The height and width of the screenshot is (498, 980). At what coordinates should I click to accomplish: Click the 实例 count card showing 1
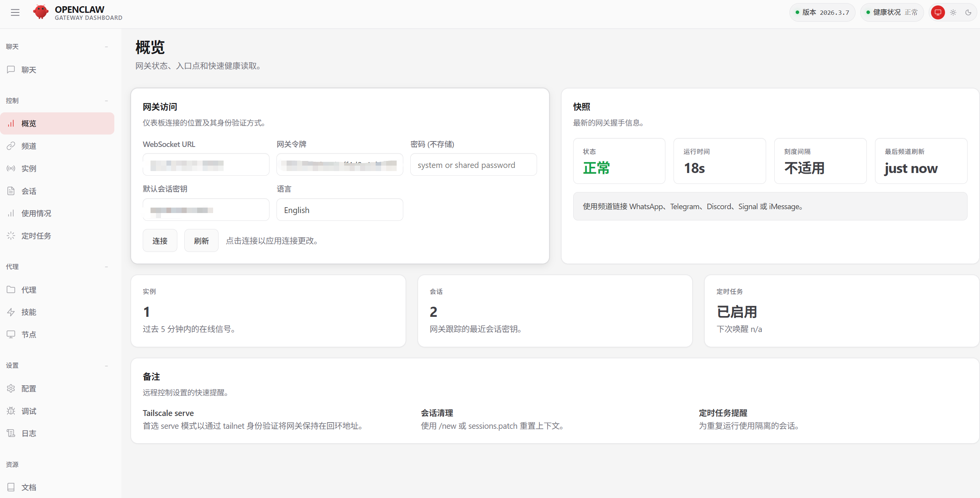click(268, 311)
